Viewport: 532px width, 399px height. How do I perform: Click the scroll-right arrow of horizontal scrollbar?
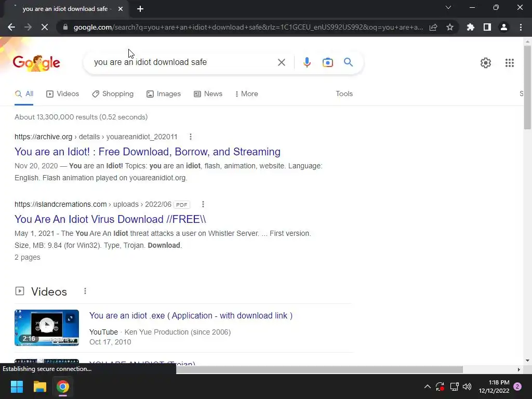(519, 369)
